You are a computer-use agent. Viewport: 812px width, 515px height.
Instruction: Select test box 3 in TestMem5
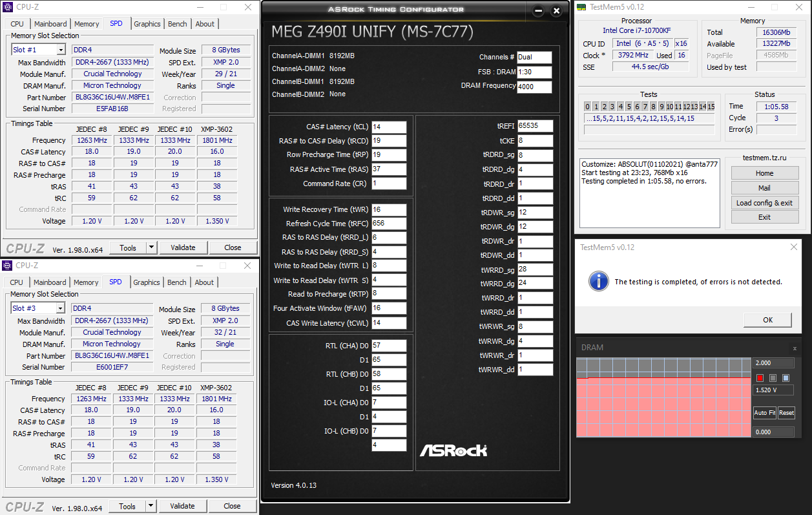(612, 107)
